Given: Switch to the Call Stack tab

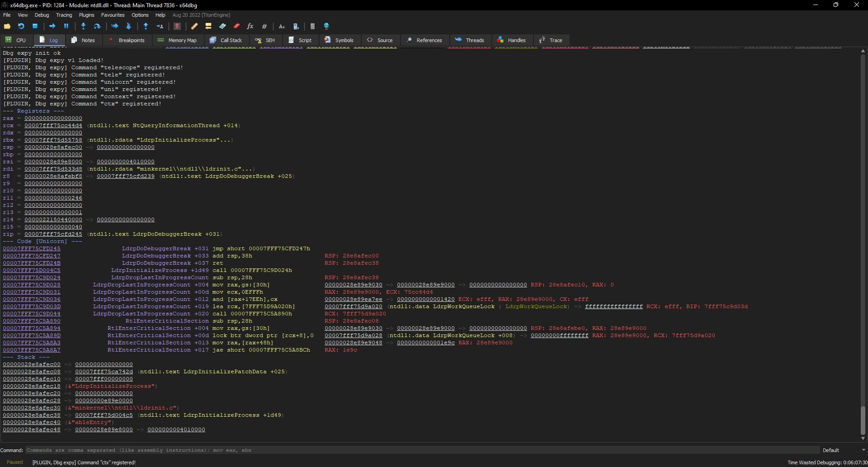Looking at the screenshot, I should click(x=226, y=40).
